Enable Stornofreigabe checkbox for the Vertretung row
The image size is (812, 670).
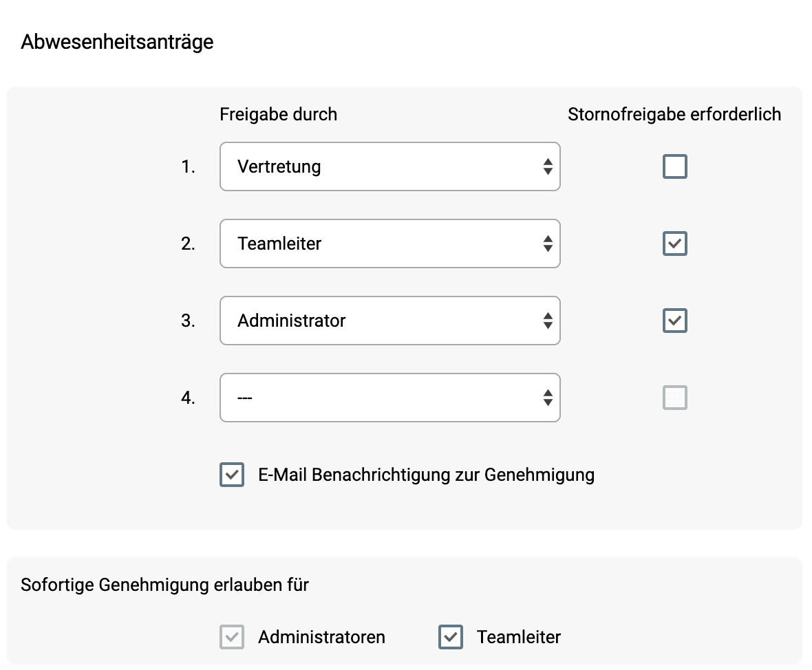pyautogui.click(x=674, y=166)
